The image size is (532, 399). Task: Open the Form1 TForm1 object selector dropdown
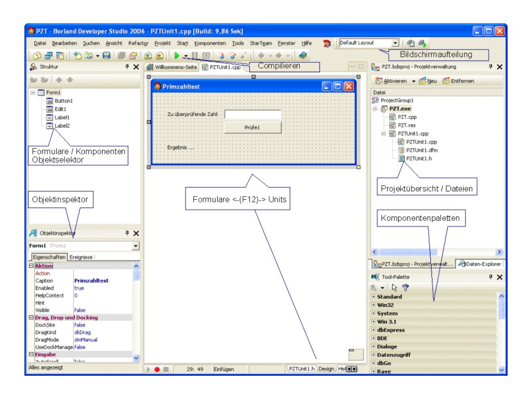[x=135, y=246]
